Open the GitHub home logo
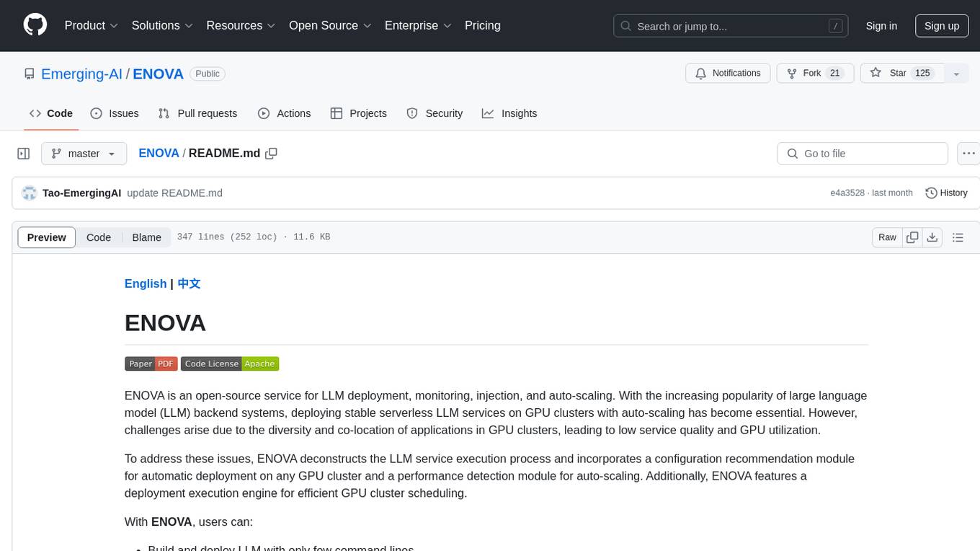Image resolution: width=980 pixels, height=551 pixels. [x=35, y=25]
